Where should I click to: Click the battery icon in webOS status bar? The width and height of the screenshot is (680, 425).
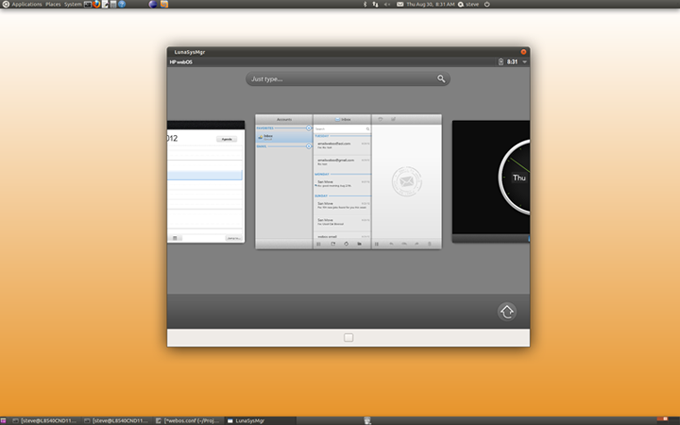tap(500, 62)
